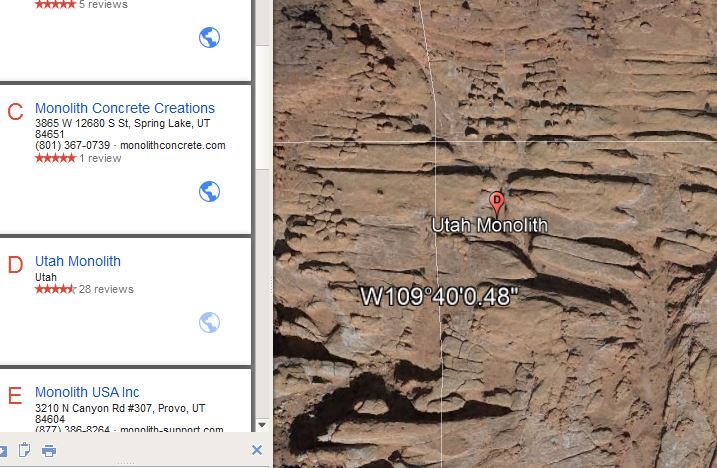Screen dimensions: 717x468
Task: Visit the monolithconcrete.com website link
Action: (x=173, y=145)
